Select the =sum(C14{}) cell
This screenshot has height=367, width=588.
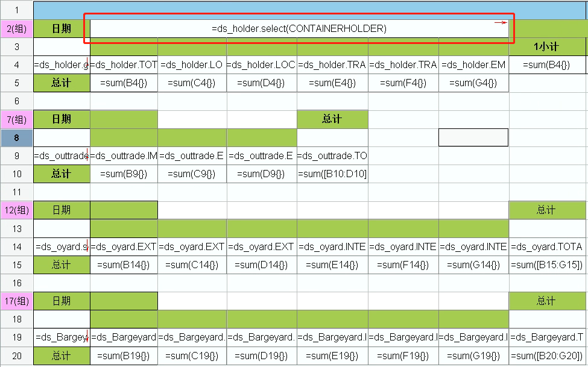click(192, 265)
